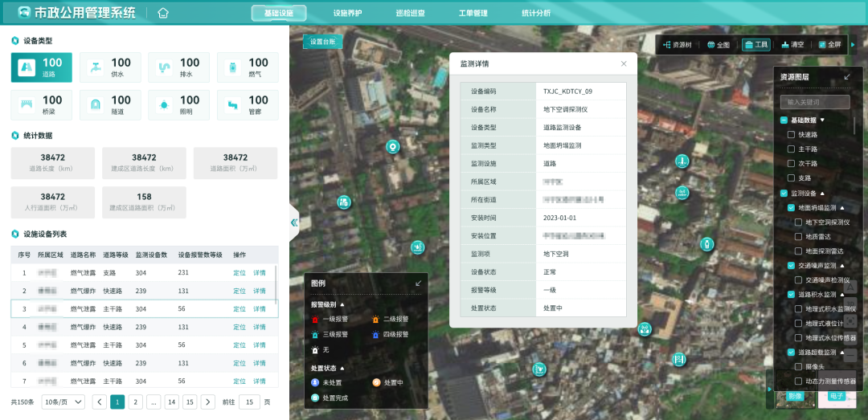Uncheck the 监测设备 layer checkbox
The height and width of the screenshot is (420, 868).
[x=784, y=193]
